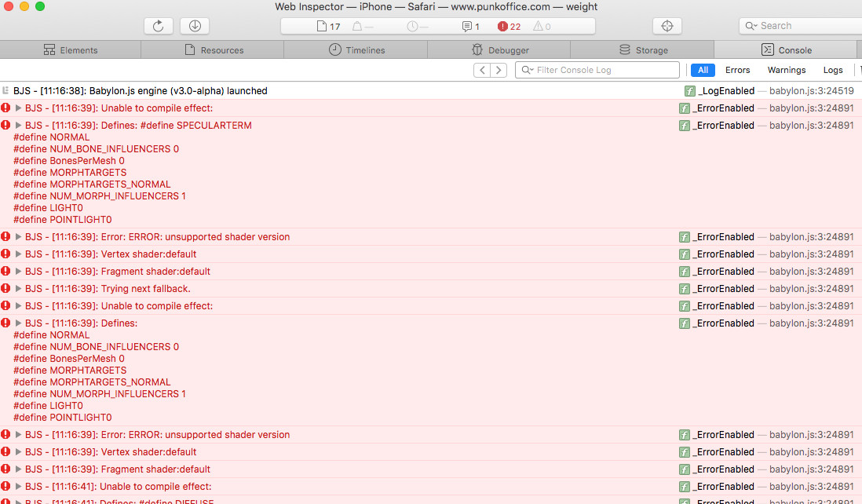Image resolution: width=862 pixels, height=504 pixels.
Task: Expand second 'unsupported shader version' error
Action: point(18,435)
